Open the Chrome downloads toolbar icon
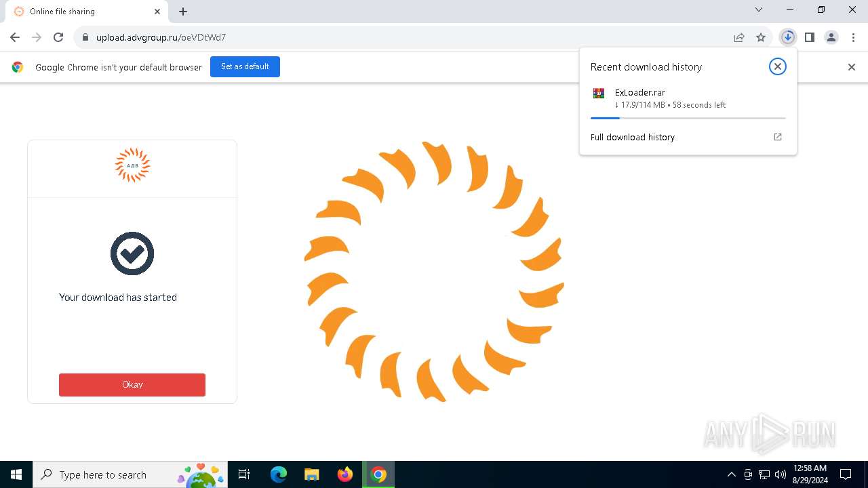Viewport: 868px width, 488px height. pos(787,37)
